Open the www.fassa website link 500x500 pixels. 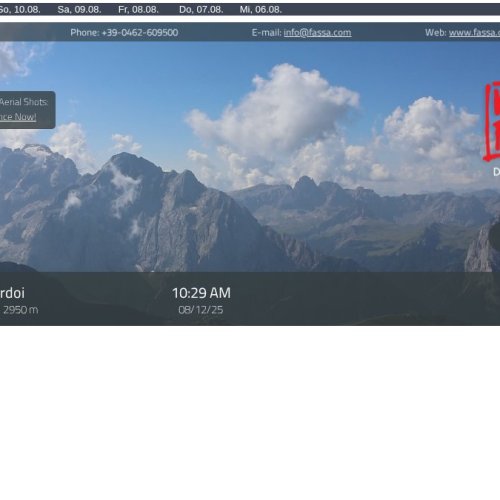[x=474, y=33]
